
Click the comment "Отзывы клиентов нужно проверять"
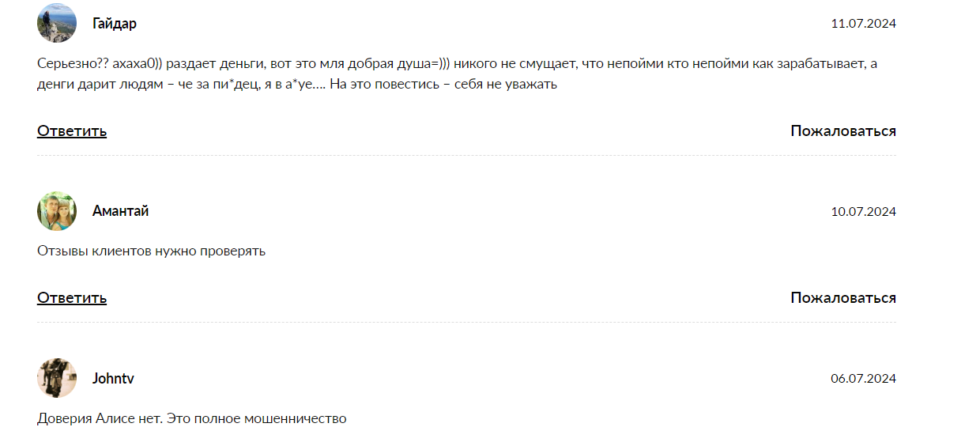point(151,251)
